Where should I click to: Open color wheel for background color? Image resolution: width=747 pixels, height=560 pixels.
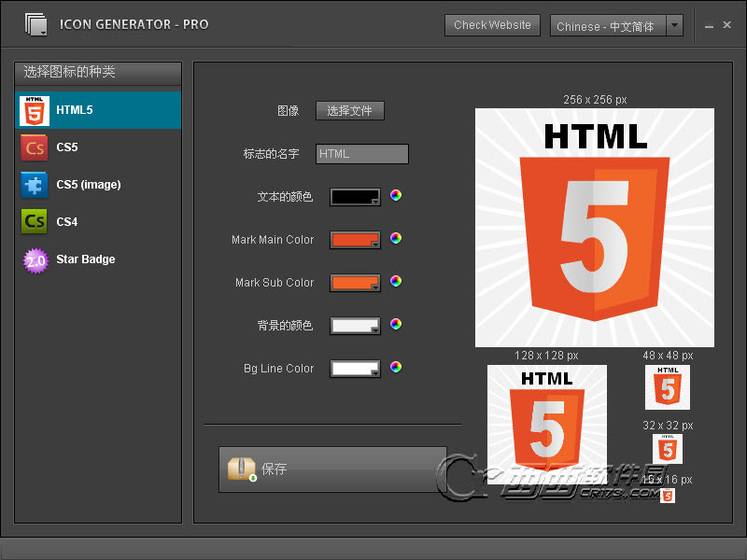(396, 324)
